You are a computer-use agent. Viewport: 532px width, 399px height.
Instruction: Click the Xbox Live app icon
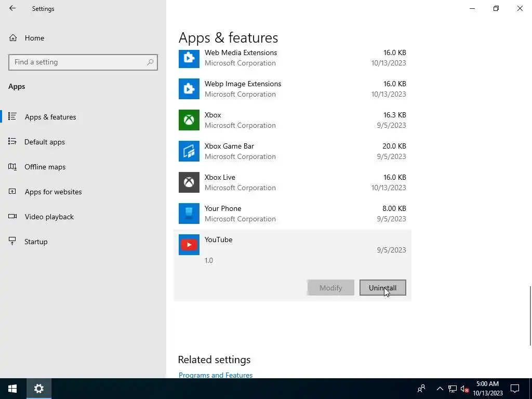tap(189, 182)
